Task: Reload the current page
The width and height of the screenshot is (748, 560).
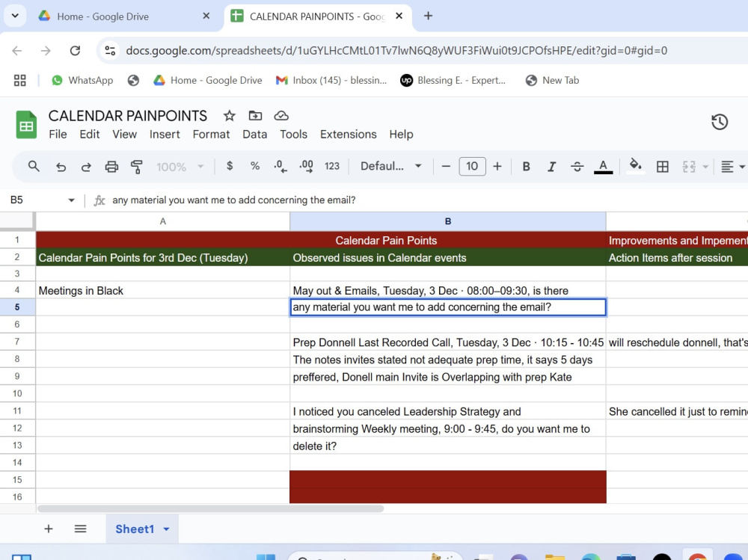Action: point(75,51)
